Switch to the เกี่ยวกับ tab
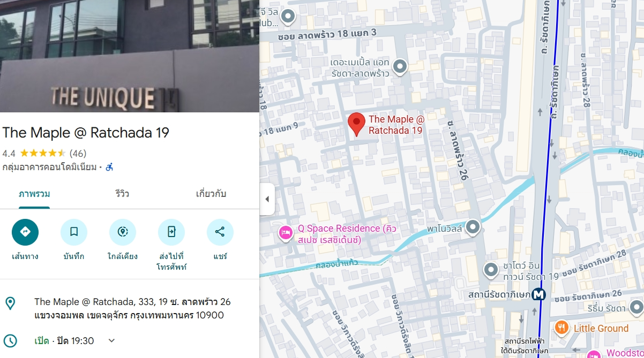 tap(211, 194)
